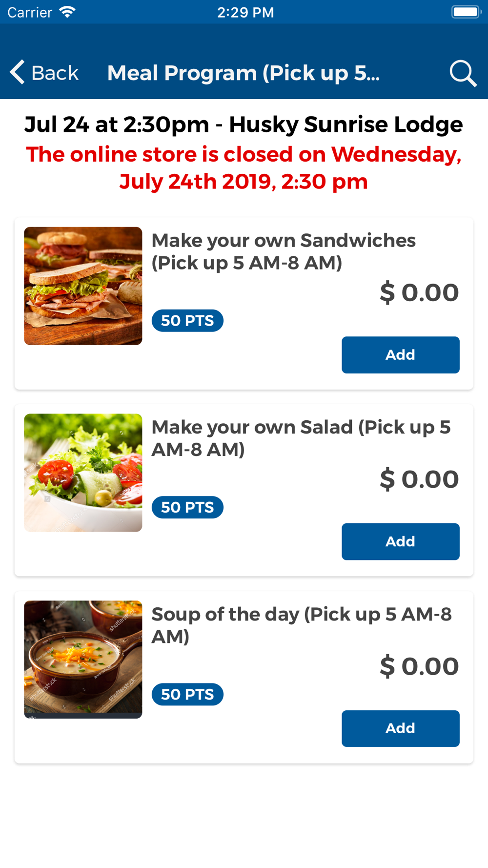The width and height of the screenshot is (488, 868).
Task: Tap the 50 PTS badge on Sandwiches
Action: 187,321
